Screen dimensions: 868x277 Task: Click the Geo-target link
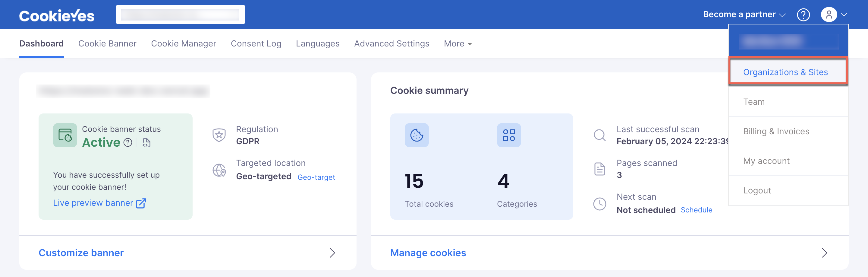tap(316, 177)
